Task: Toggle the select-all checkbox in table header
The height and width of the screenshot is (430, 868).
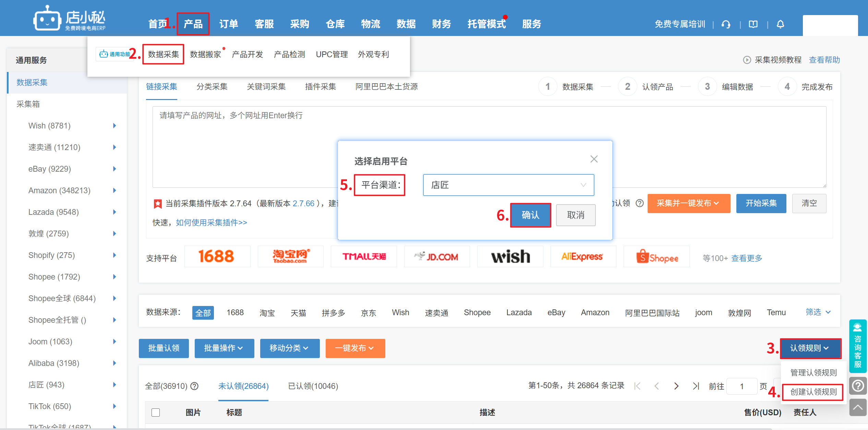Action: pos(156,412)
